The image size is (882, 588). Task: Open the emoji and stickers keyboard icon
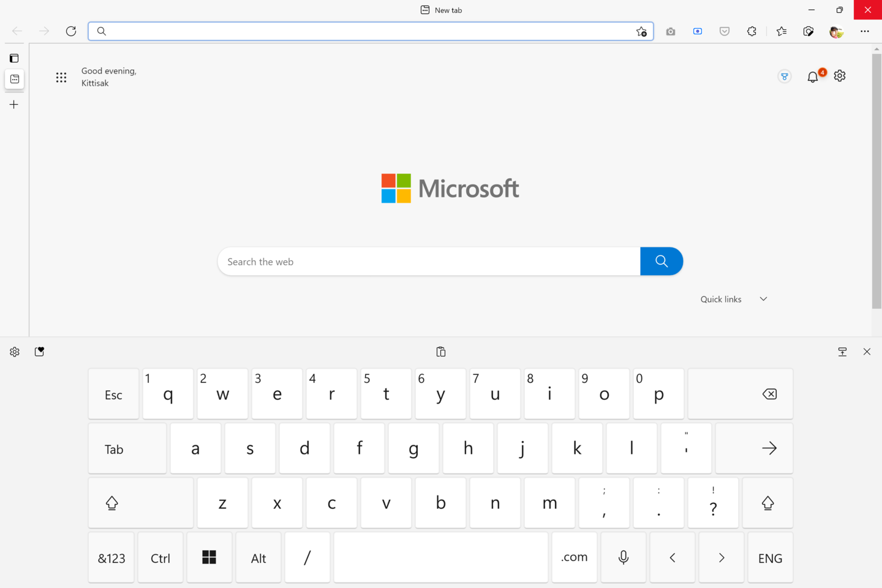click(40, 352)
